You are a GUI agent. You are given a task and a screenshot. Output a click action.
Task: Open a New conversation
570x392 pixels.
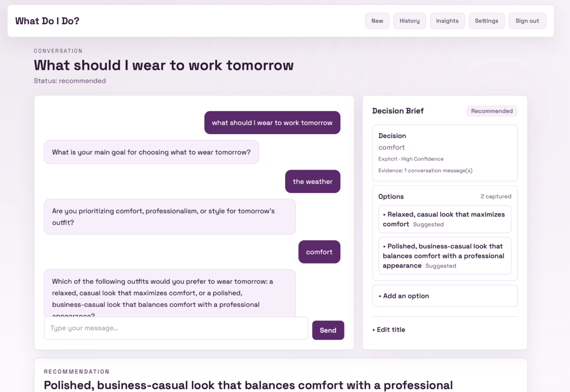pos(377,21)
